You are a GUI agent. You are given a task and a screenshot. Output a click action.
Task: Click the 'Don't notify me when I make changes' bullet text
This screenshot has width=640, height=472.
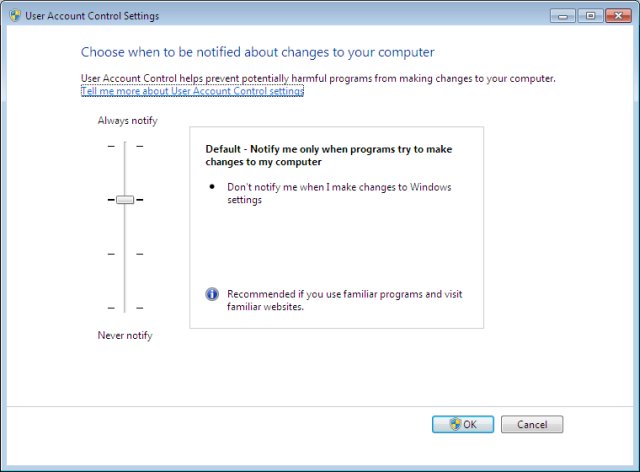point(339,193)
